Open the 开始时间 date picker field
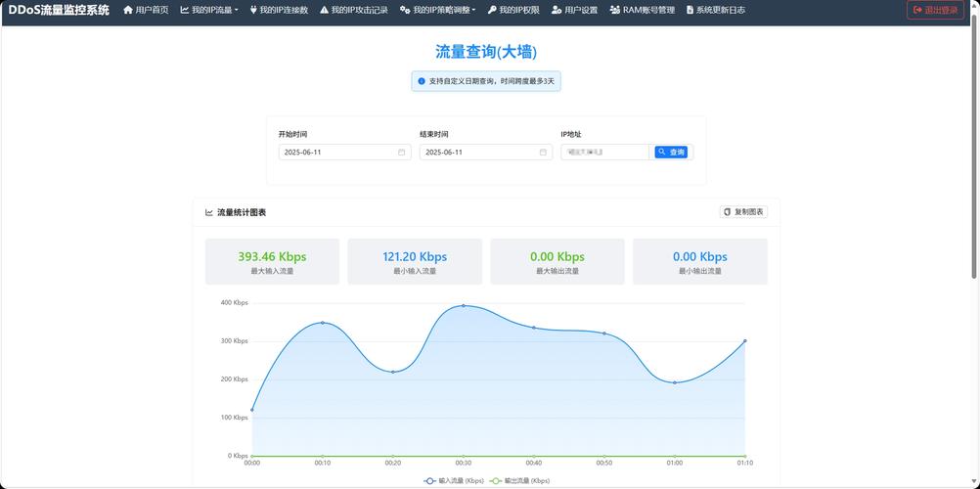The width and height of the screenshot is (980, 489). coord(337,153)
